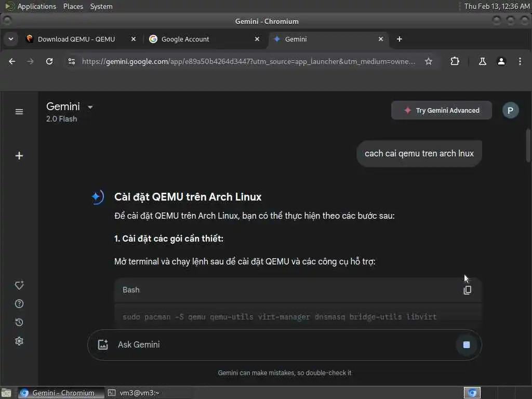
Task: Start a new chat with plus icon
Action: 19,156
